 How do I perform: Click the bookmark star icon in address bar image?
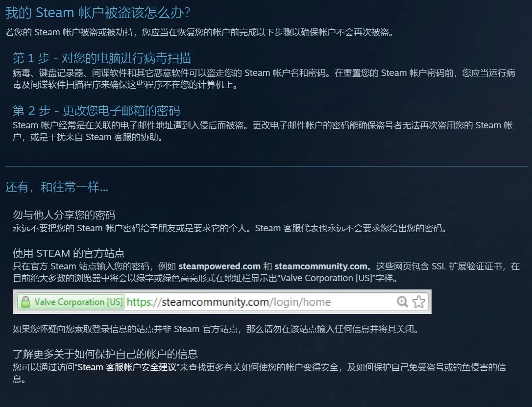419,302
